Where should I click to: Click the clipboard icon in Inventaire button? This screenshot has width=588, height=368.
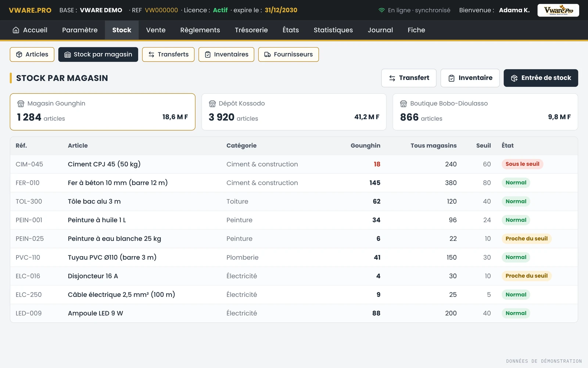[x=452, y=78]
